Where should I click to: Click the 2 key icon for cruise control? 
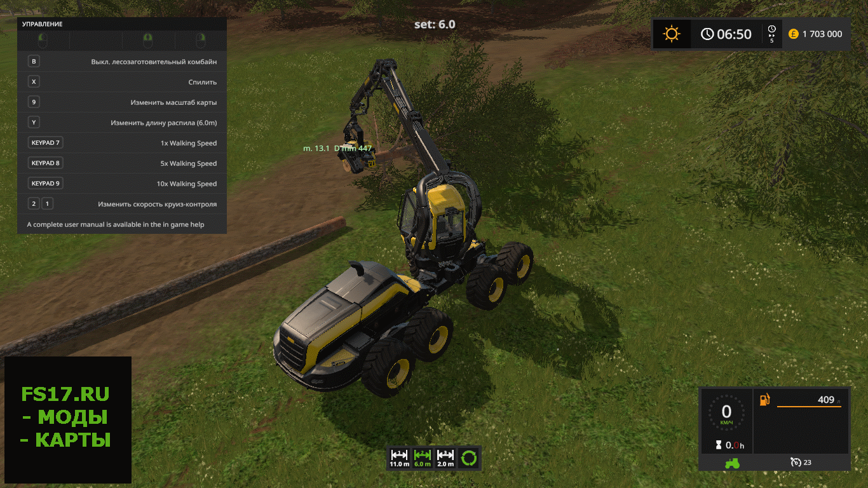point(34,204)
